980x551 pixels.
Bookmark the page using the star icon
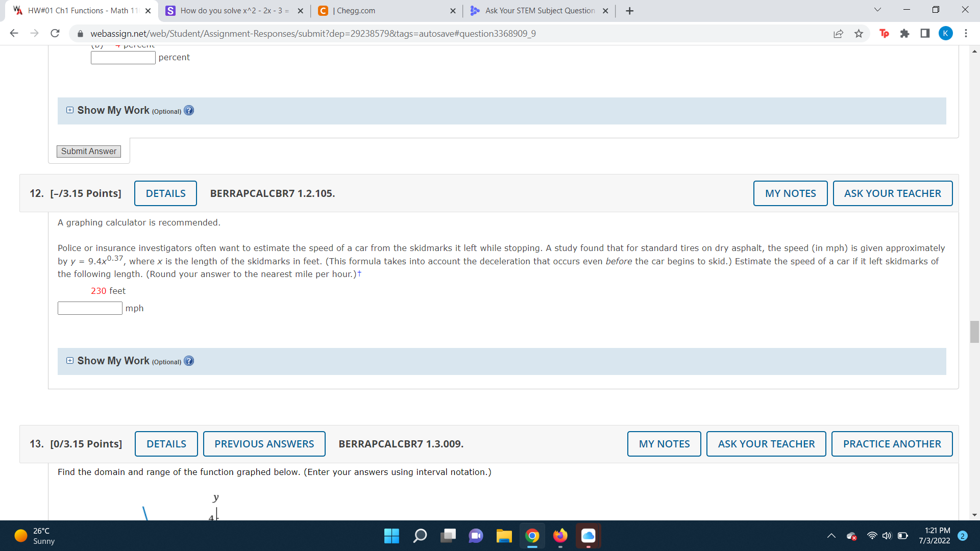pyautogui.click(x=859, y=33)
